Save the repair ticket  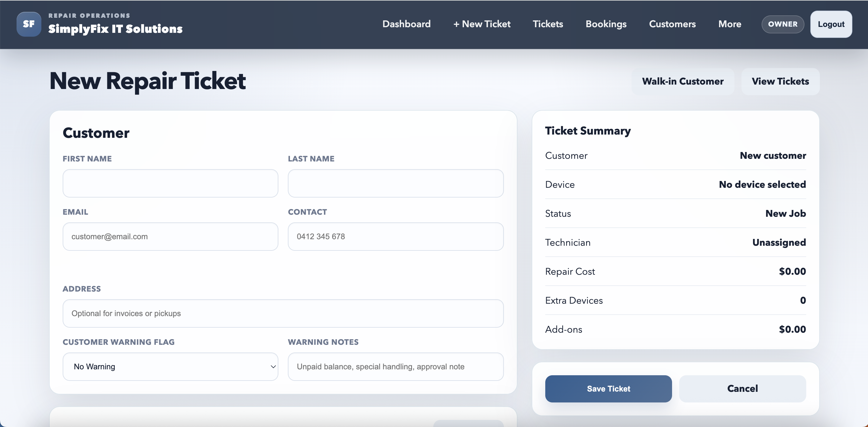coord(608,389)
